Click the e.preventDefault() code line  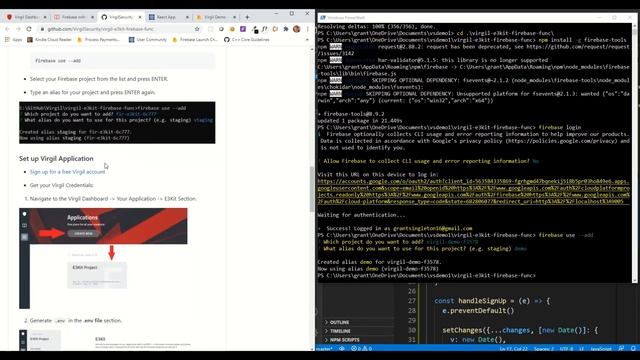[478, 311]
